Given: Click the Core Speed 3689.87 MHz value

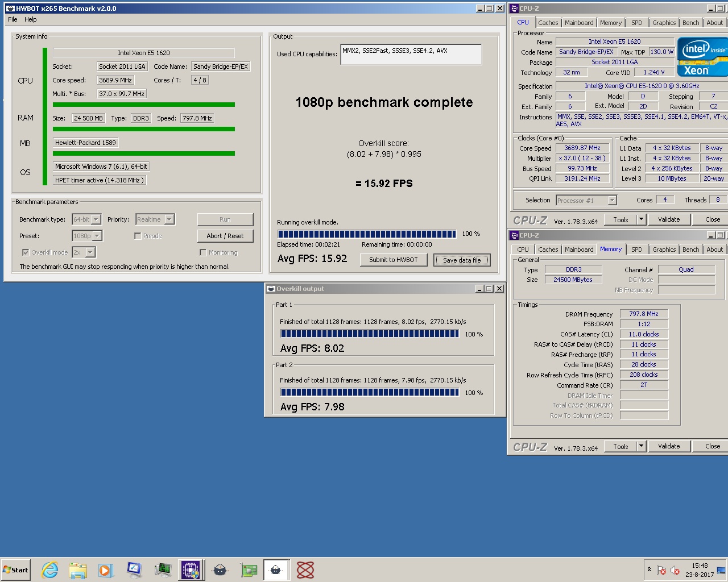Looking at the screenshot, I should tap(582, 148).
